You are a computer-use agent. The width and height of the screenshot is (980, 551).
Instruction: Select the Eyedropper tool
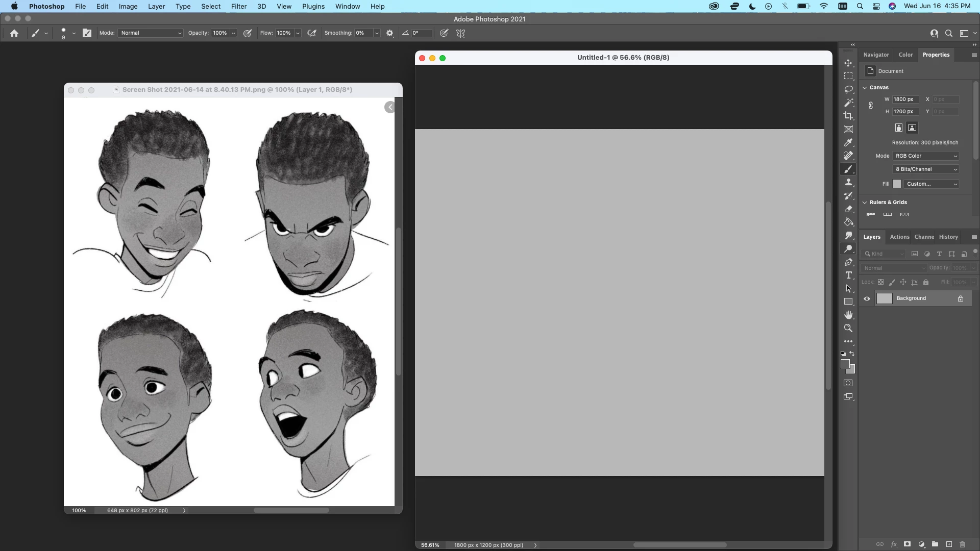(848, 142)
